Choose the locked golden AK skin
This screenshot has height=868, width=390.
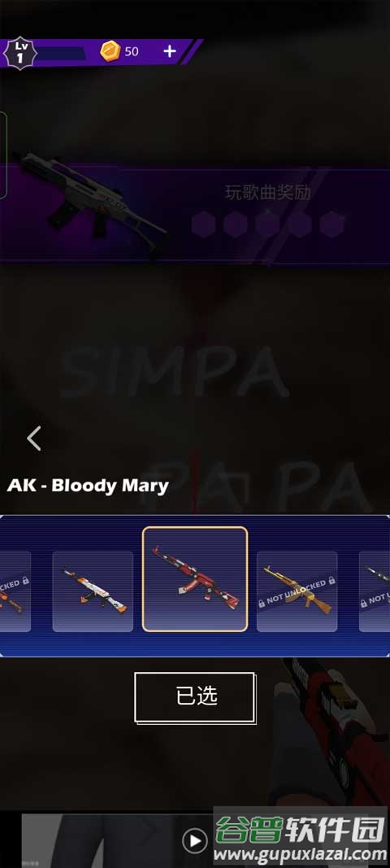[x=297, y=591]
